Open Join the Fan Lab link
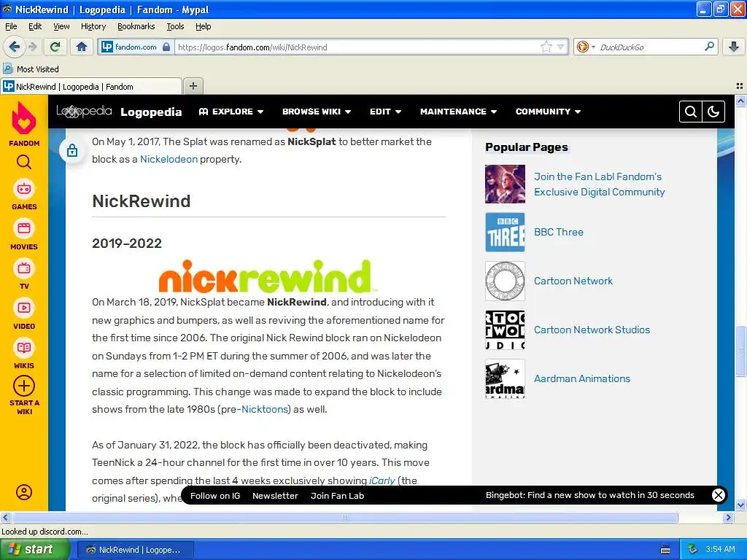This screenshot has height=560, width=747. click(600, 184)
